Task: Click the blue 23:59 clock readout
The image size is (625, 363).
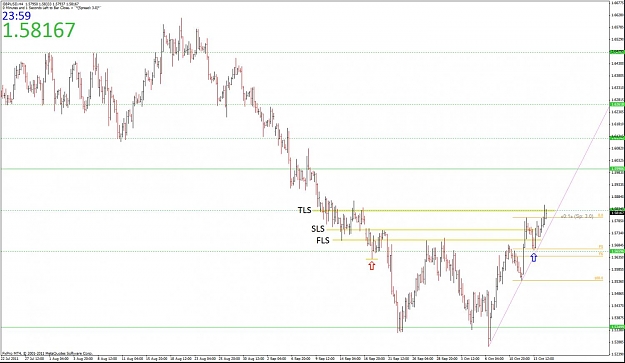Action: click(x=16, y=16)
